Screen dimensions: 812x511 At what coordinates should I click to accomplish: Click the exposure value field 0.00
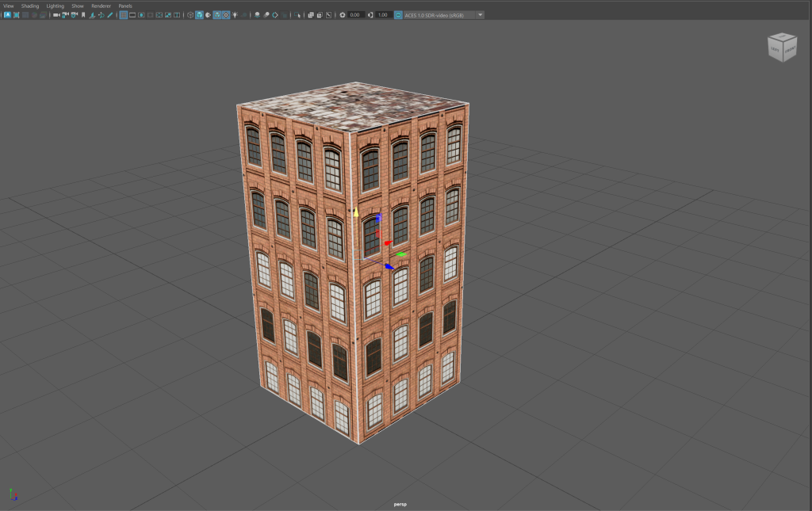tap(356, 15)
